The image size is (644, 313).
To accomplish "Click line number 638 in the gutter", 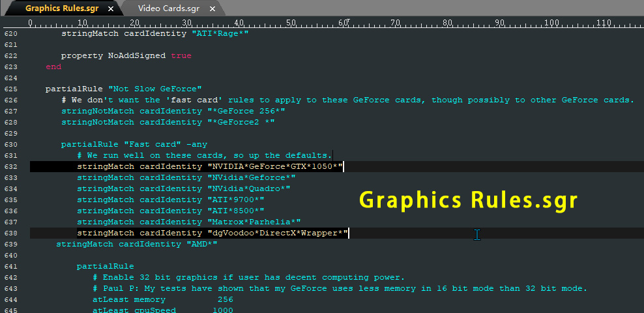I will (10, 233).
